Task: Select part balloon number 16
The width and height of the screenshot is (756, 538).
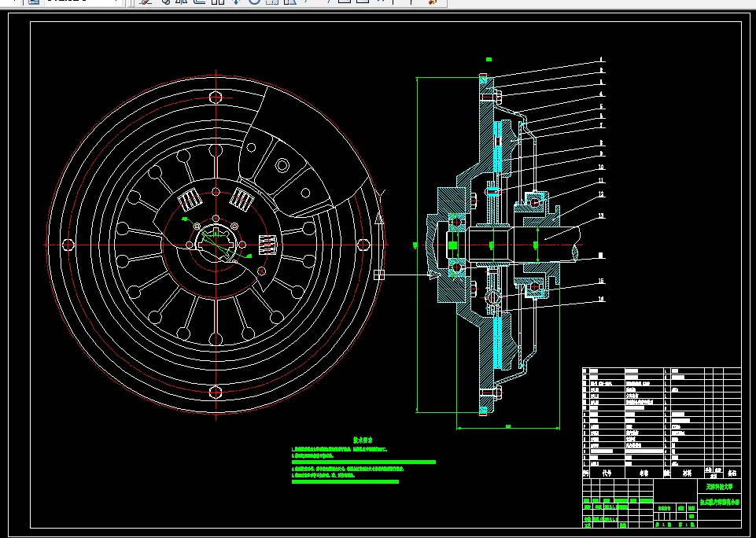Action: tap(601, 299)
